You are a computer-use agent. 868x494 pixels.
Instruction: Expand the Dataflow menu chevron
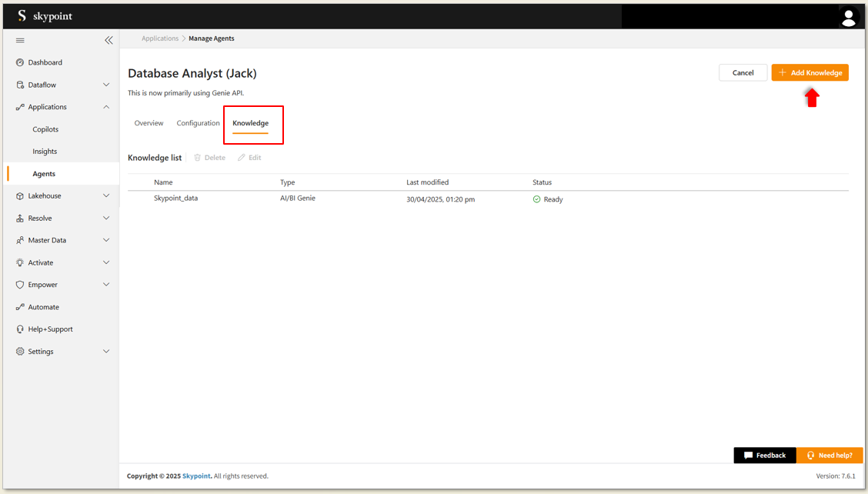point(106,85)
